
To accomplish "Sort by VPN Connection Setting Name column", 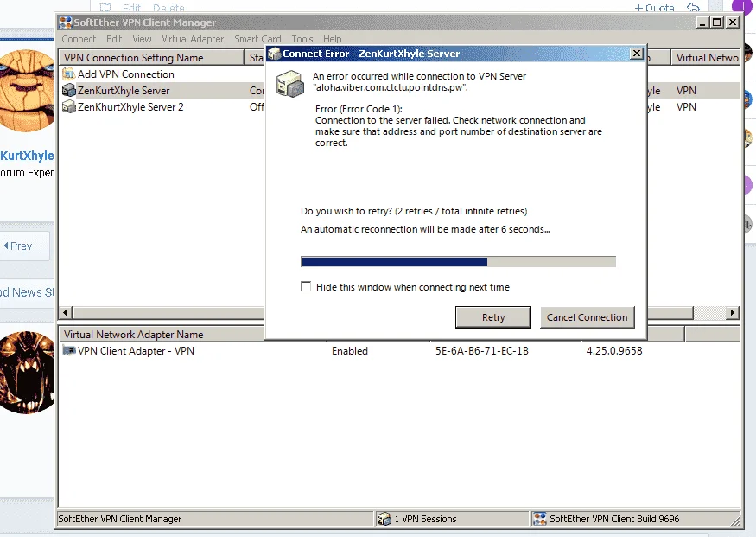I will point(151,57).
